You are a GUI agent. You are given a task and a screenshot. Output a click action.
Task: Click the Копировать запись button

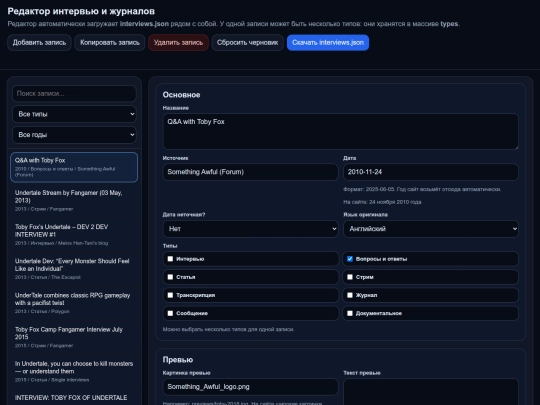click(110, 43)
